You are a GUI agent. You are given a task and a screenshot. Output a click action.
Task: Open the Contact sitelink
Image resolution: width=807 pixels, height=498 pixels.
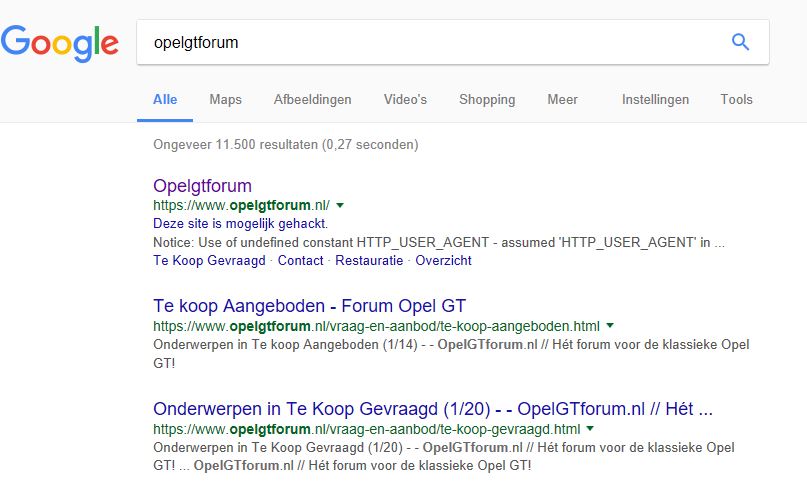pos(300,261)
